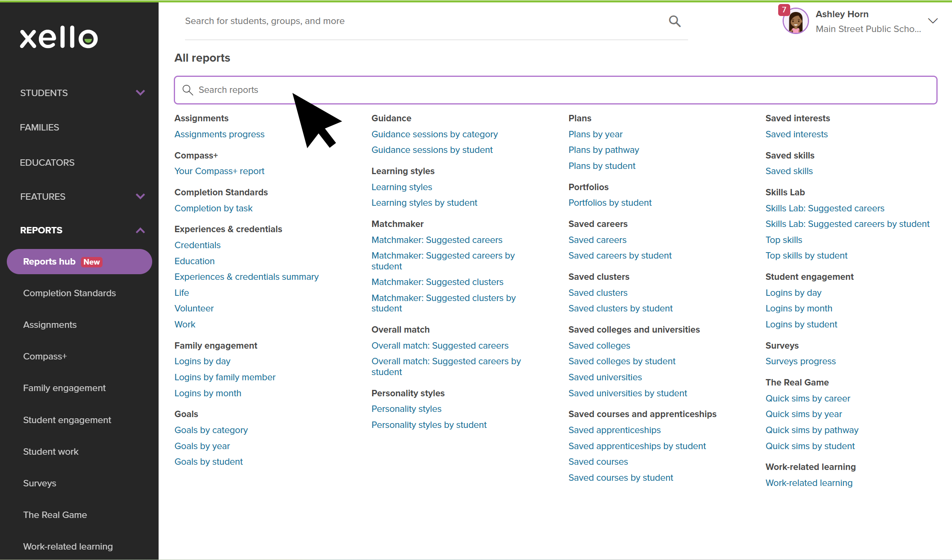The height and width of the screenshot is (560, 952).
Task: Open Saved colleges by student report
Action: tap(622, 361)
